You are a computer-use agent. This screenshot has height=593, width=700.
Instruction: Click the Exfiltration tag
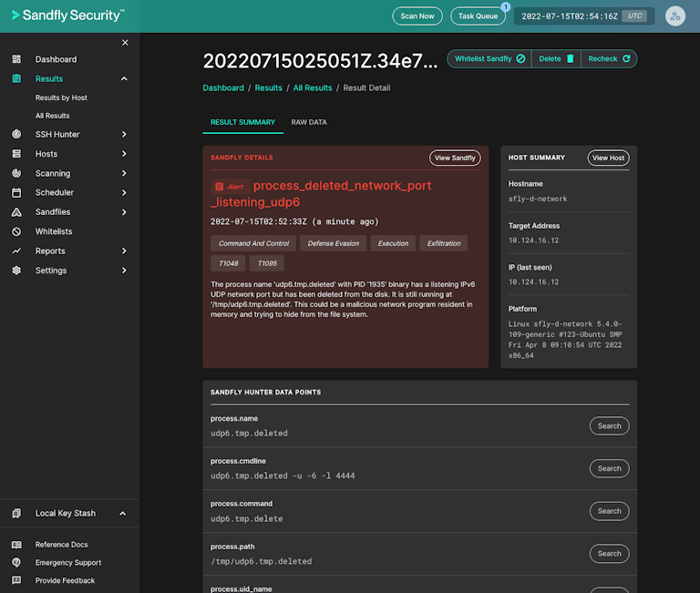tap(443, 243)
